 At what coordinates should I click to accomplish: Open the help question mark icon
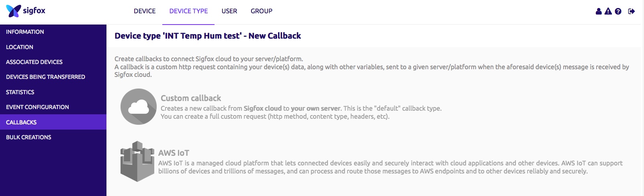(x=618, y=11)
